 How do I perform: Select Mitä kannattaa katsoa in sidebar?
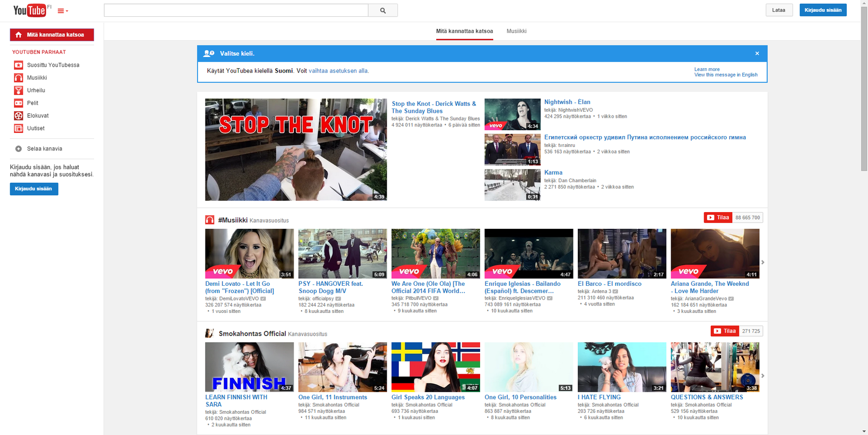52,35
